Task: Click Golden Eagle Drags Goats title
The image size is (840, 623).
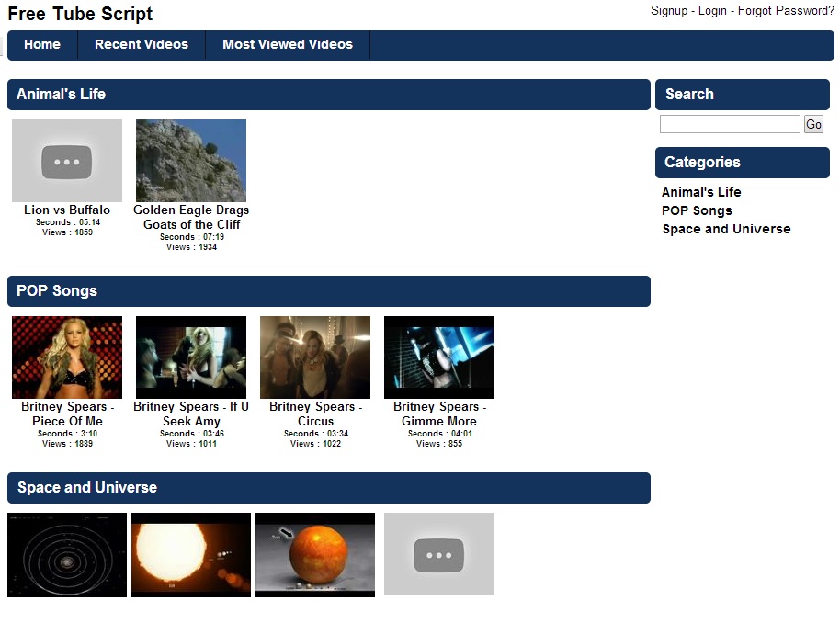Action: point(191,217)
